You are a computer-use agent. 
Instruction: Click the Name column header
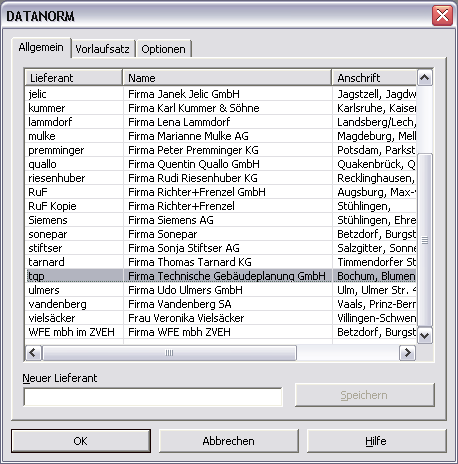227,78
